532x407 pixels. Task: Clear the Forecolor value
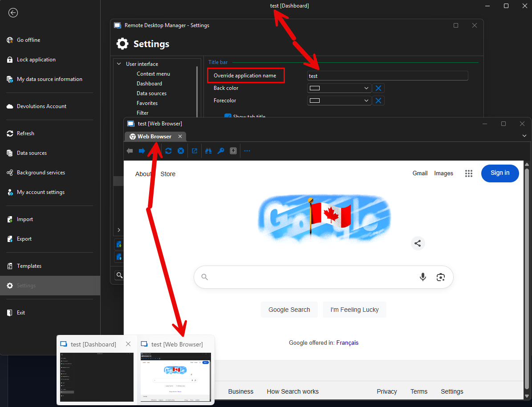(378, 101)
